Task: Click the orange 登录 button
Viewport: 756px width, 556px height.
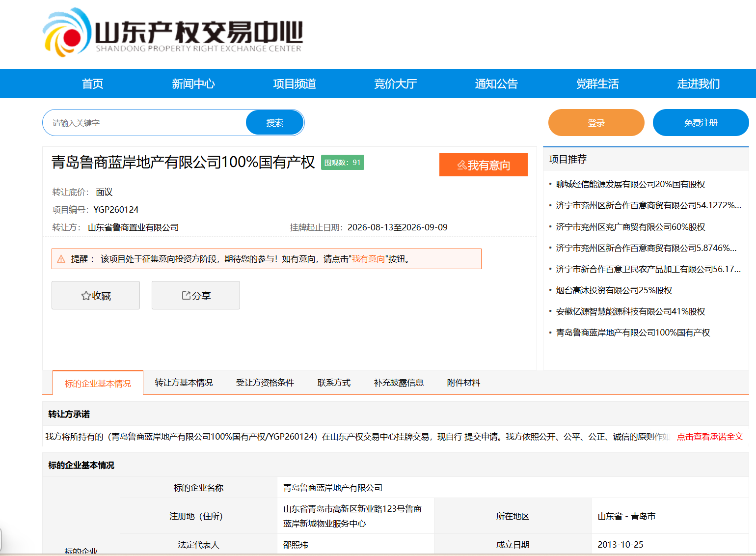Action: 596,123
